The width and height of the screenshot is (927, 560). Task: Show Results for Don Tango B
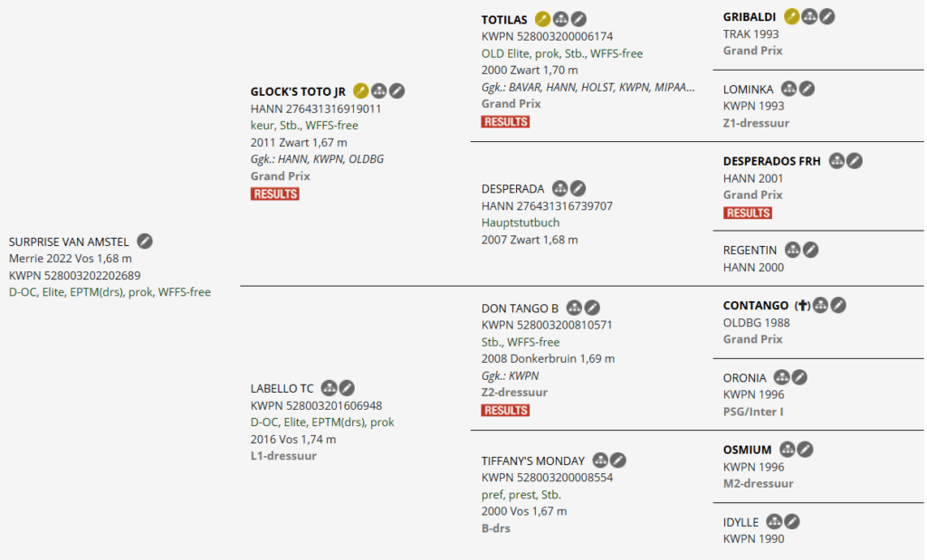point(505,410)
